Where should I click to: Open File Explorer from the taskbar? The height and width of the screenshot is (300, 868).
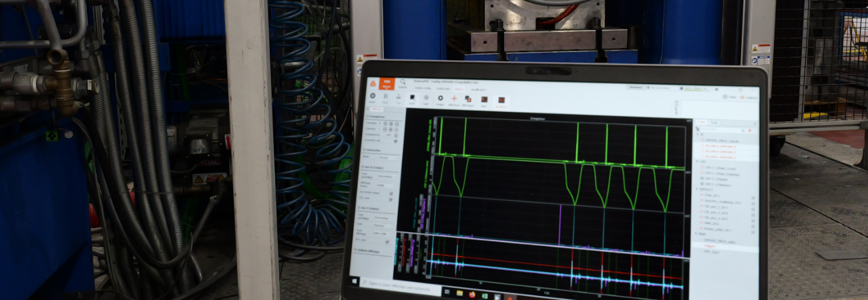458,292
